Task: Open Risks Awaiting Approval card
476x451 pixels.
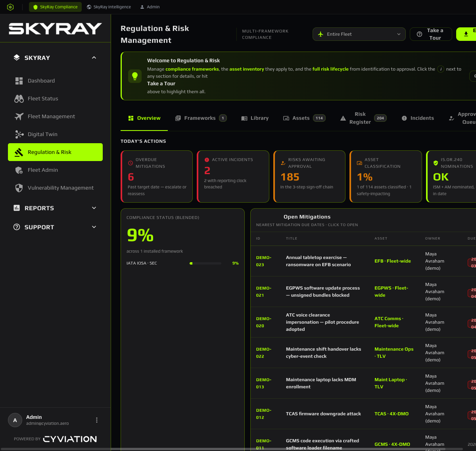Action: pos(309,177)
